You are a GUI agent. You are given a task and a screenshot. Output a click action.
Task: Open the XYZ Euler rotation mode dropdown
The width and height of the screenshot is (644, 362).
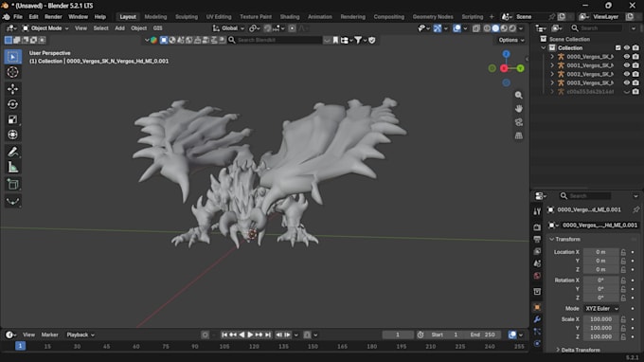coord(601,309)
